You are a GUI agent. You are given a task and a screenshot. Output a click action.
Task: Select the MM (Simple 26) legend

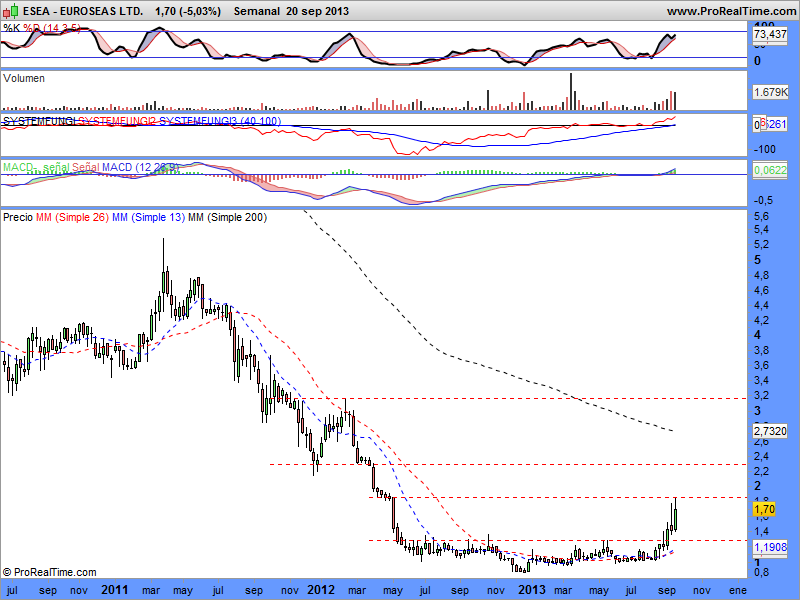(x=72, y=217)
